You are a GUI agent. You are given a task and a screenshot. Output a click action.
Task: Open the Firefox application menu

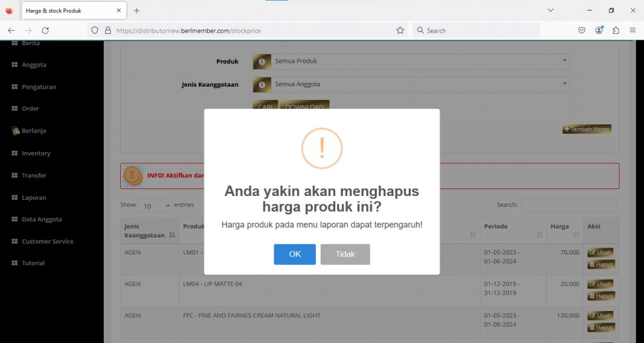632,30
